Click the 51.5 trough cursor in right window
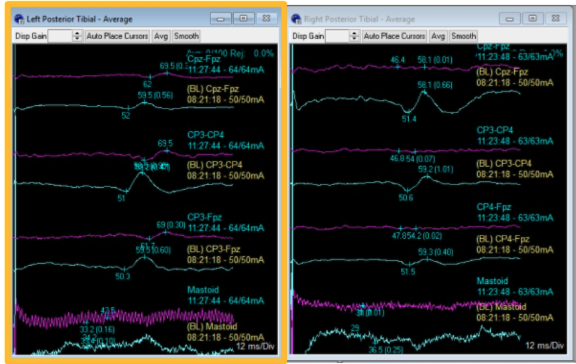Image resolution: width=576 pixels, height=364 pixels. pyautogui.click(x=409, y=264)
